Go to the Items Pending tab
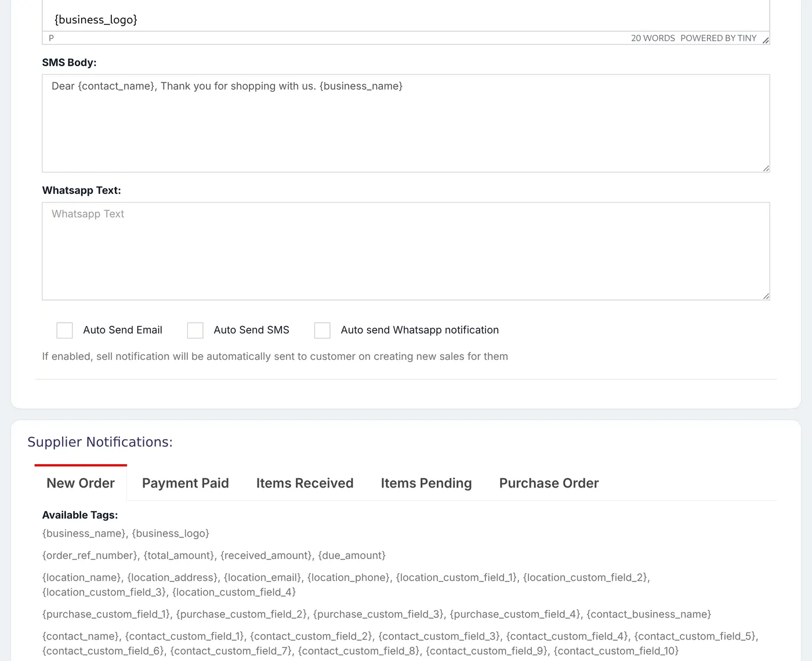 pyautogui.click(x=426, y=483)
